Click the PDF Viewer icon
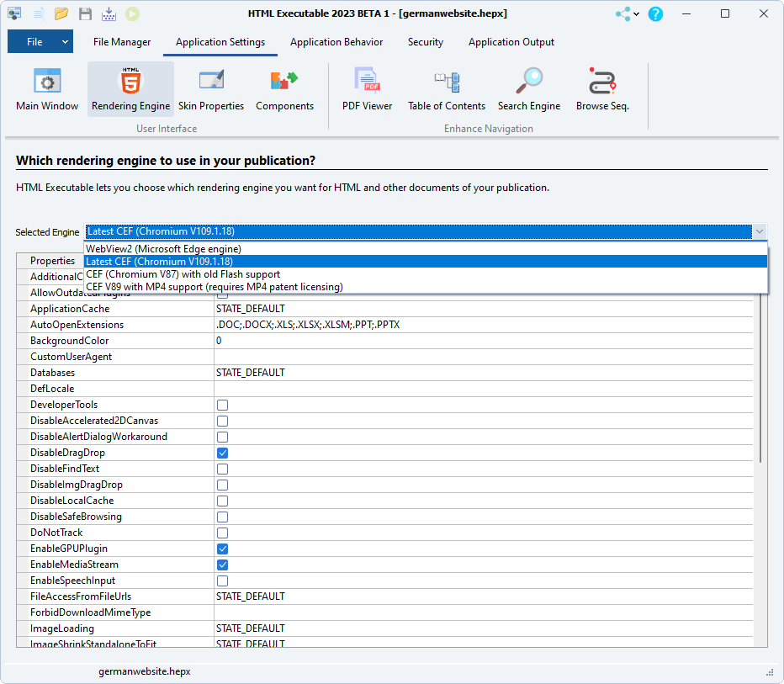This screenshot has width=784, height=684. tap(367, 88)
